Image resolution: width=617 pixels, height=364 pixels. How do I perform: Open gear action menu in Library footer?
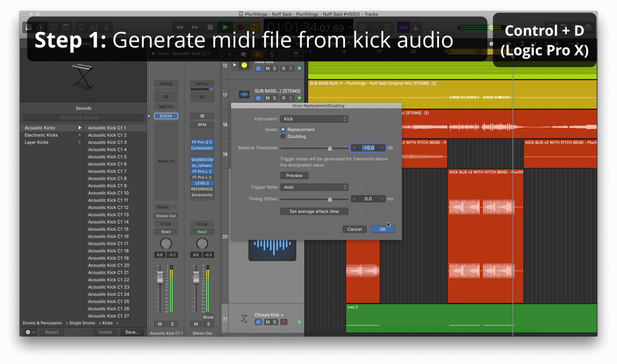pos(30,332)
